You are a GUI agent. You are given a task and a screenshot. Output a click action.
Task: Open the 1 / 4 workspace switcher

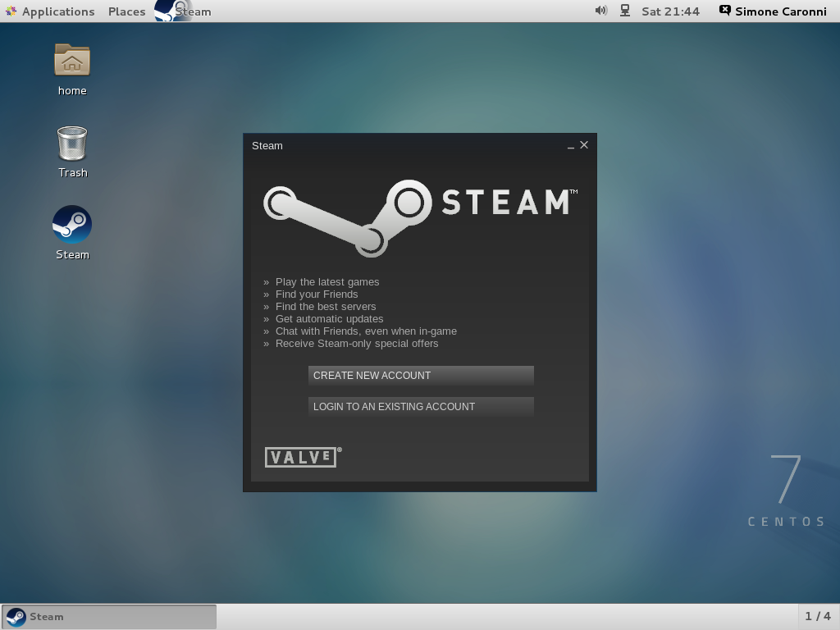pos(818,617)
